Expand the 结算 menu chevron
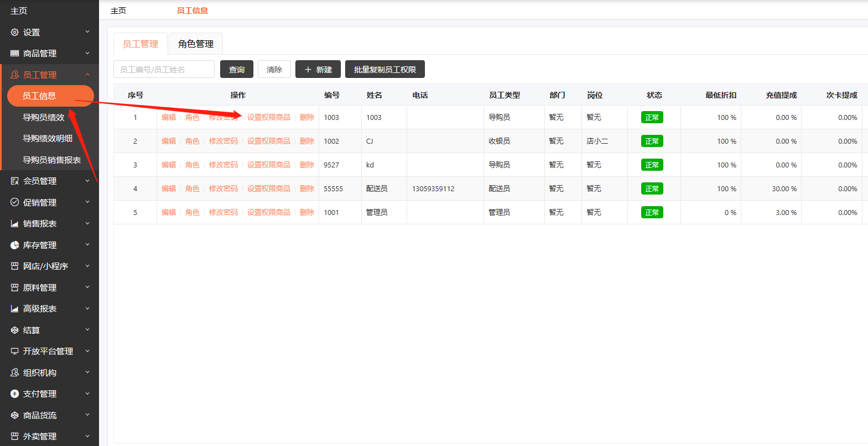The image size is (868, 446). [87, 330]
